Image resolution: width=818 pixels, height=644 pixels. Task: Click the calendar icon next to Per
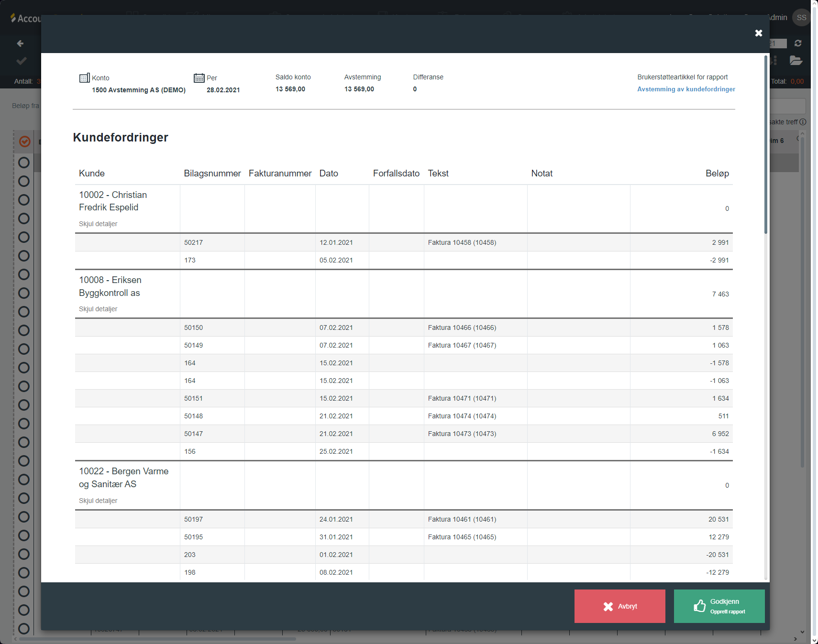coord(199,78)
